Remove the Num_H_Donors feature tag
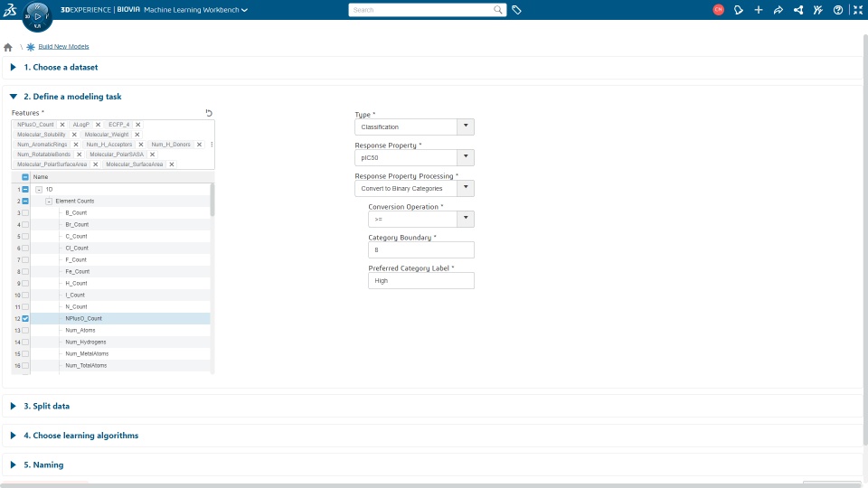Screen dimensions: 868x488 click(x=199, y=145)
